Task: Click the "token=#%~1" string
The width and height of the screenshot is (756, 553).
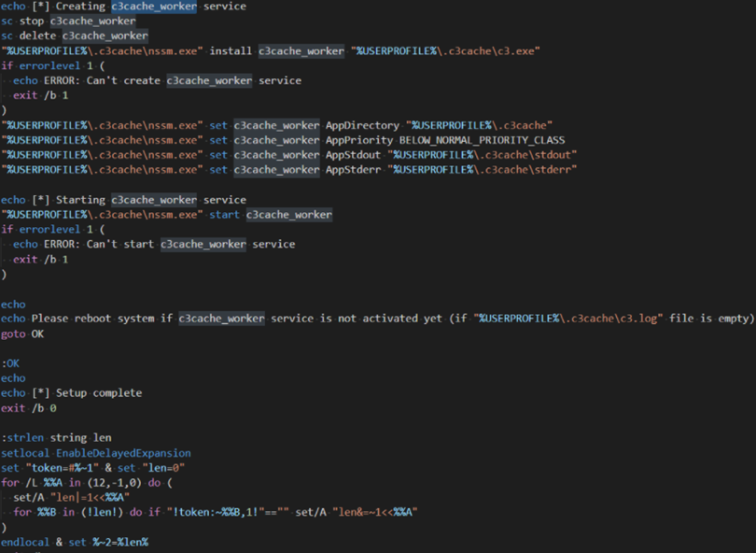Action: click(x=63, y=468)
